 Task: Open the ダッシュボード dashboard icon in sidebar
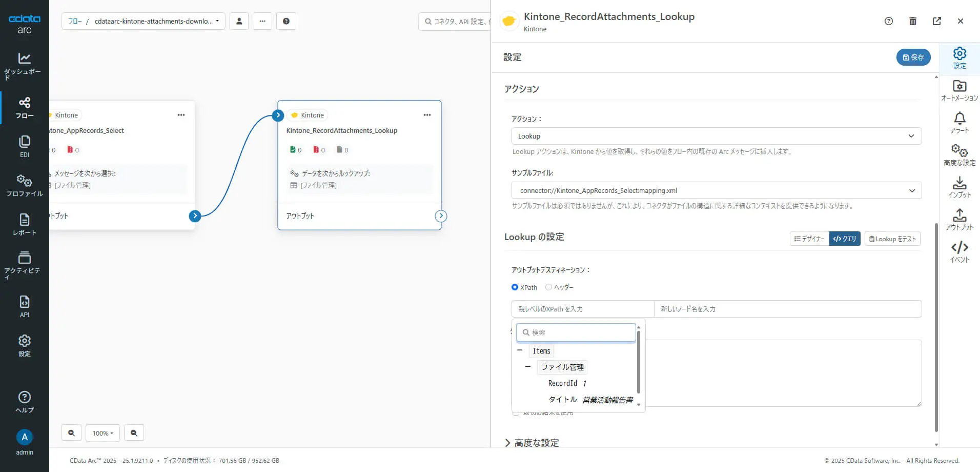[x=24, y=65]
